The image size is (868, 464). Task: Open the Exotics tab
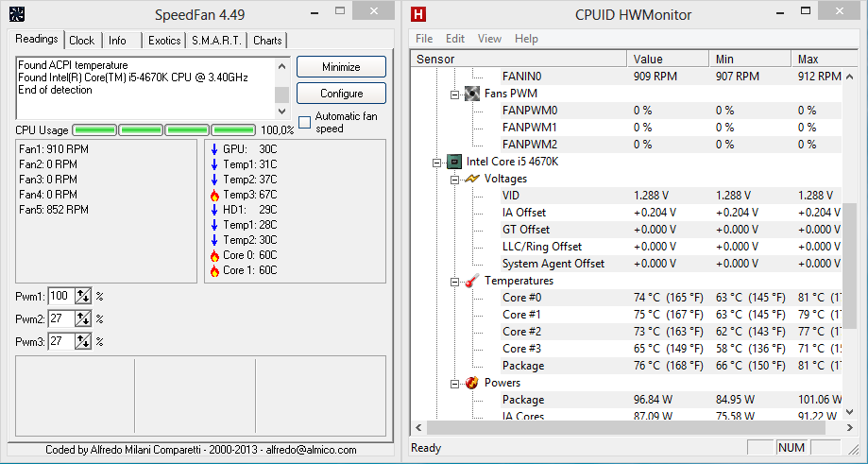[x=164, y=41]
